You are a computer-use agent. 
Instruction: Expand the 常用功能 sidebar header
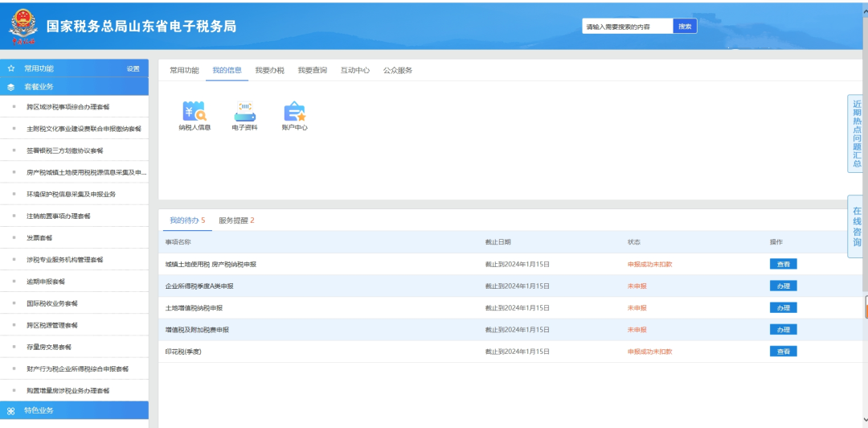coord(74,68)
